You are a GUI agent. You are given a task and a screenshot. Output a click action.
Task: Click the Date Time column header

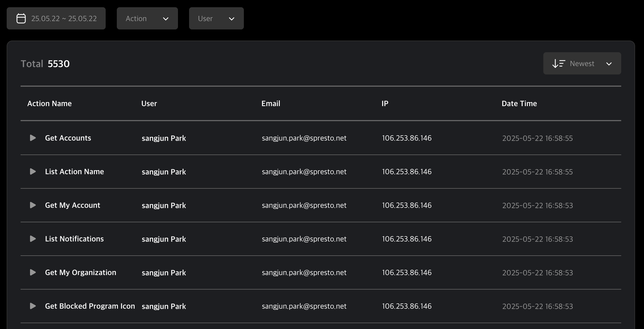click(519, 103)
